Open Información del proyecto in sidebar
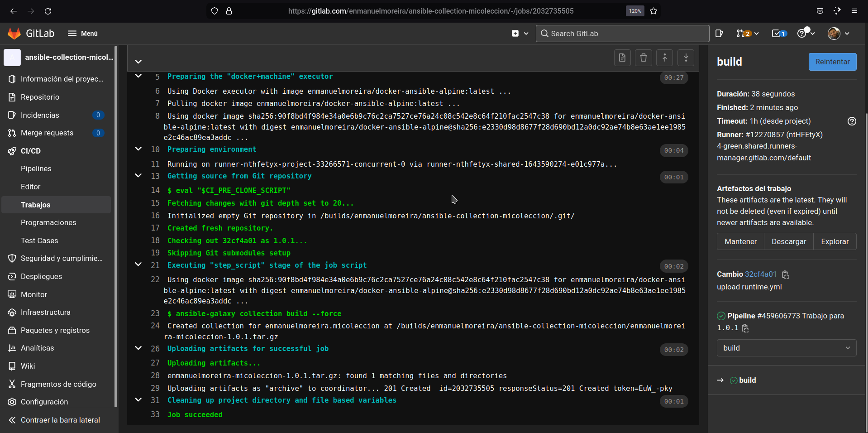The width and height of the screenshot is (868, 433). pos(56,79)
